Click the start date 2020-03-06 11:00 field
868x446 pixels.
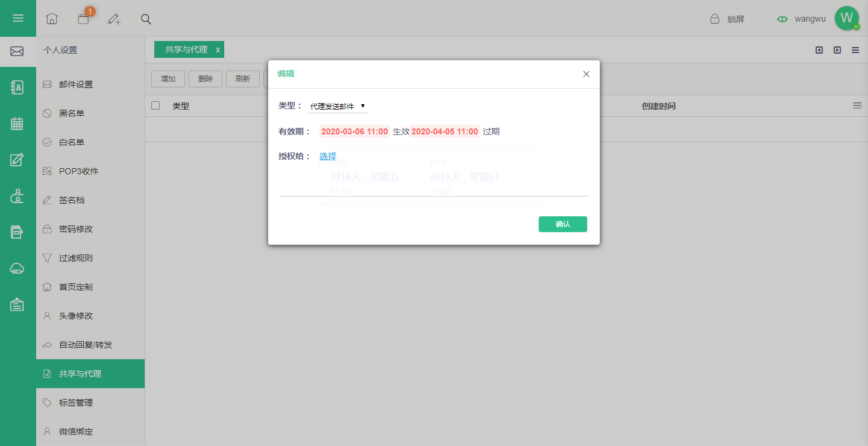click(x=354, y=131)
